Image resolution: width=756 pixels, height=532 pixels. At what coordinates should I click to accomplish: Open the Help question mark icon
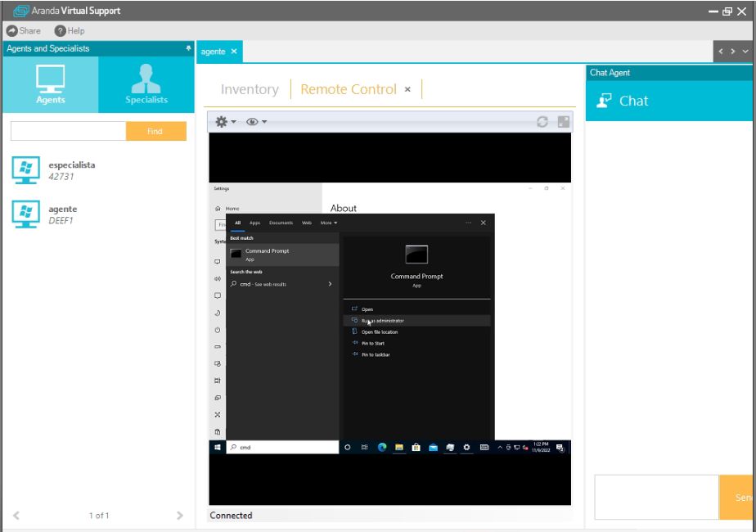pyautogui.click(x=60, y=31)
